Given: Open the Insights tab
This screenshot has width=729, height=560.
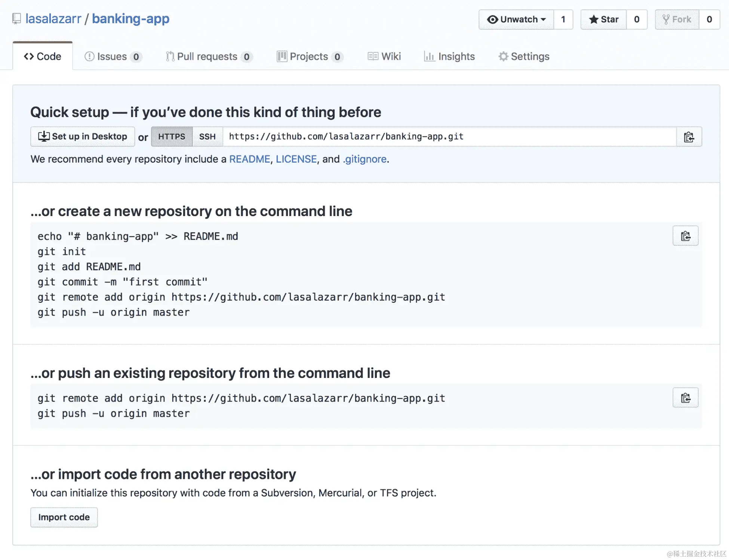Looking at the screenshot, I should coord(449,56).
